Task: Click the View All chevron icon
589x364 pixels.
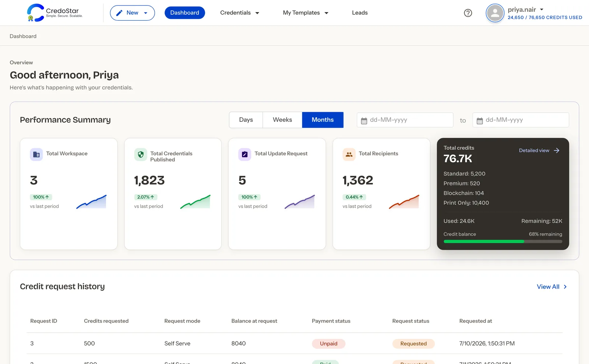Action: tap(565, 287)
